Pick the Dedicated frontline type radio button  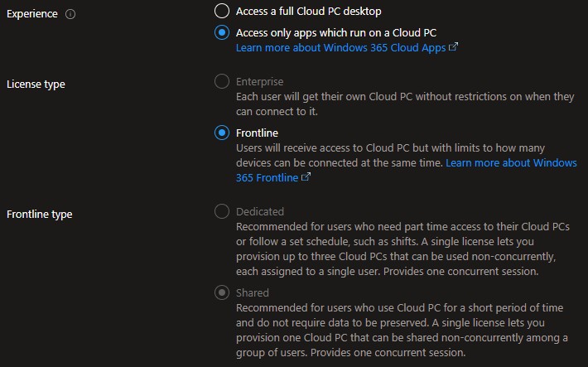click(221, 211)
